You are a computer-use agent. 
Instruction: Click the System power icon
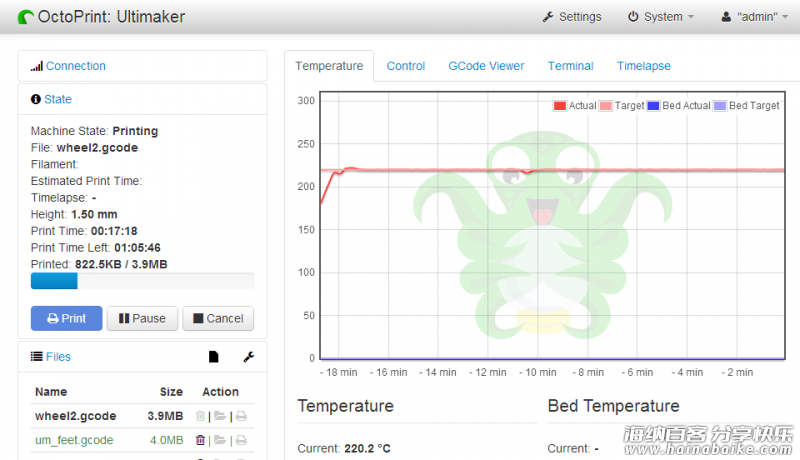pos(633,17)
